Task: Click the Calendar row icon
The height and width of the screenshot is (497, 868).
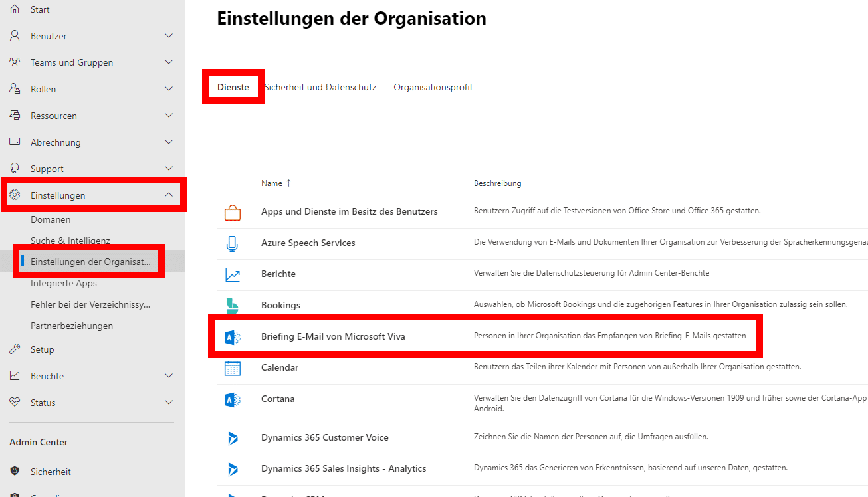Action: click(x=233, y=368)
